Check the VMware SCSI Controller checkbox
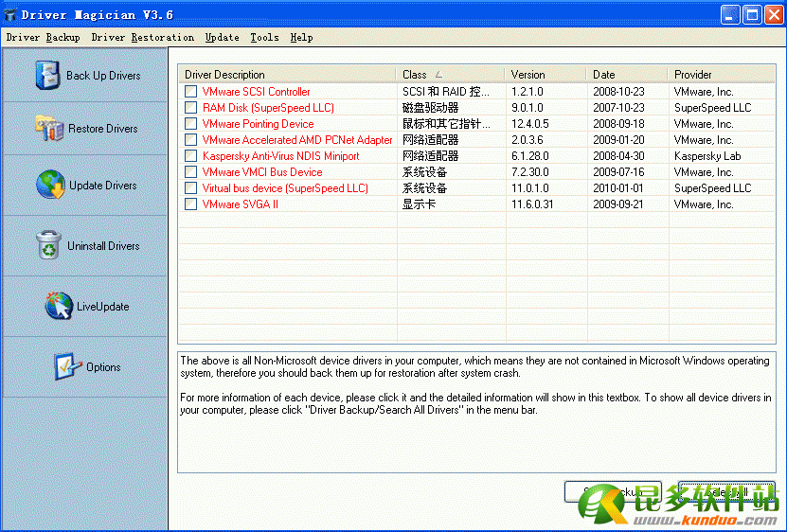Screen dimensions: 787x532 tap(190, 91)
